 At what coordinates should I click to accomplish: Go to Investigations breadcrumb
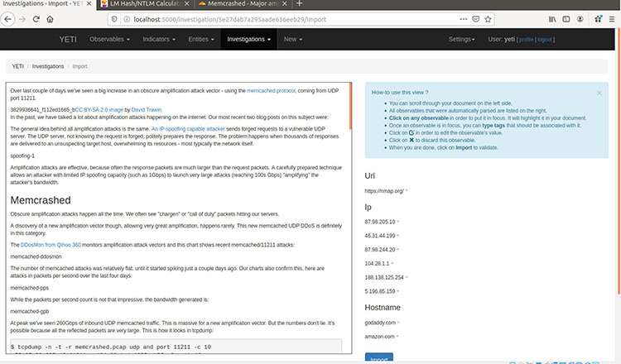[x=48, y=66]
